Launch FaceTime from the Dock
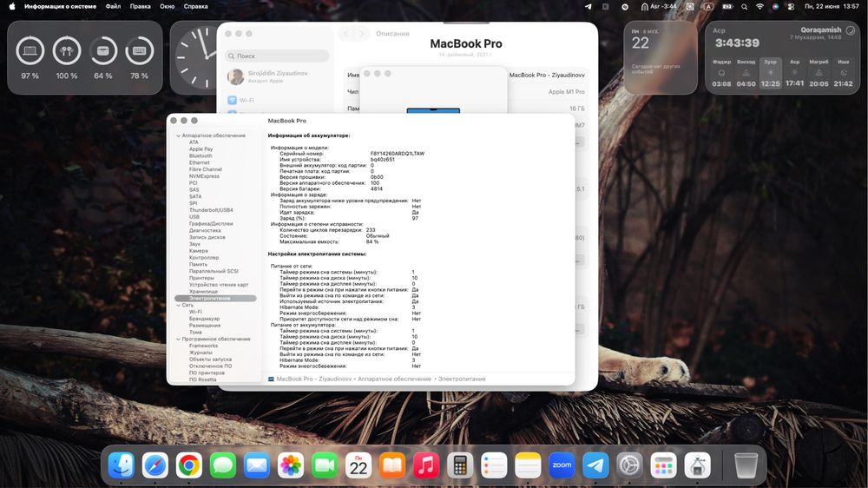The height and width of the screenshot is (488, 868). coord(325,465)
